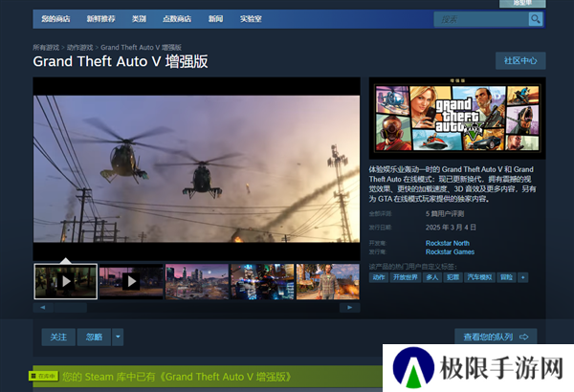Viewport: 574px width, 392px height.
Task: Click the 关注 follow button
Action: pyautogui.click(x=58, y=338)
